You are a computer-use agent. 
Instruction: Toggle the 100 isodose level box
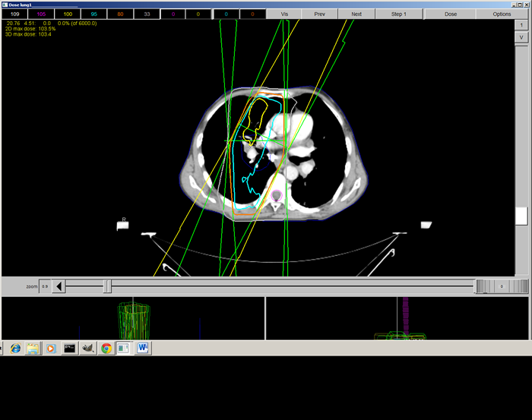(68, 14)
